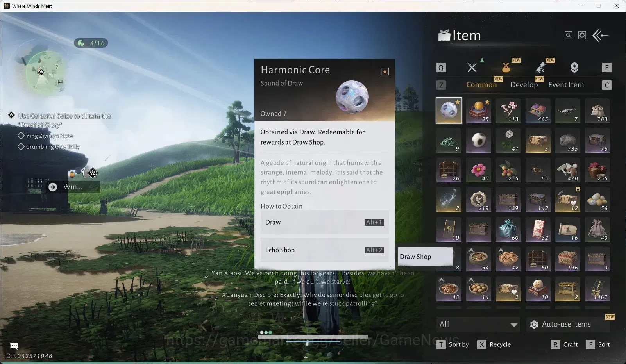This screenshot has height=364, width=626.
Task: Open the item settings gear icon beside search
Action: pos(582,36)
